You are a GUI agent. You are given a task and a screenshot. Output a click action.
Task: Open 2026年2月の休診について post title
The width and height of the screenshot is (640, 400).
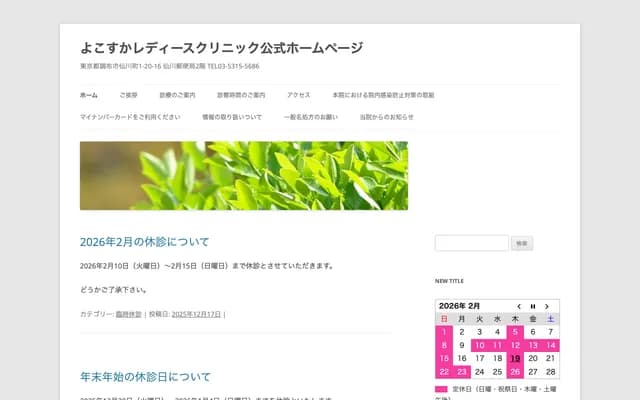point(145,242)
